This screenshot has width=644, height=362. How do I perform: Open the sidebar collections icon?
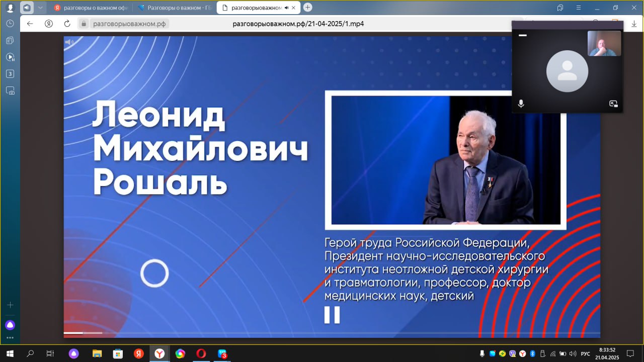(x=10, y=40)
